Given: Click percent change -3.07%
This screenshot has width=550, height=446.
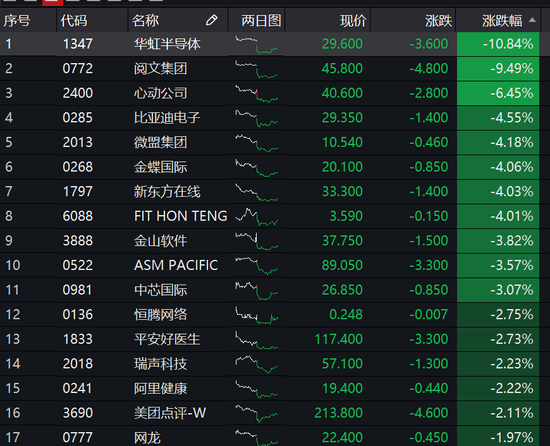Looking at the screenshot, I should (x=512, y=290).
